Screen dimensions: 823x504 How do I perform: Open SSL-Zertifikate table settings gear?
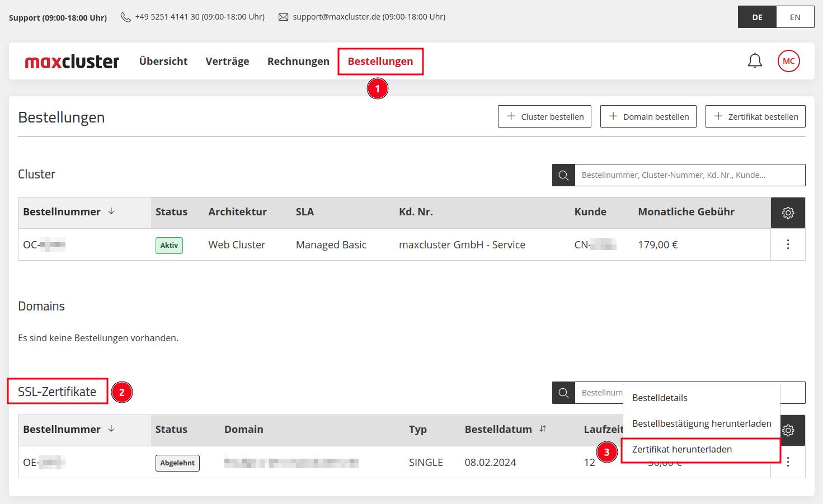coord(788,430)
